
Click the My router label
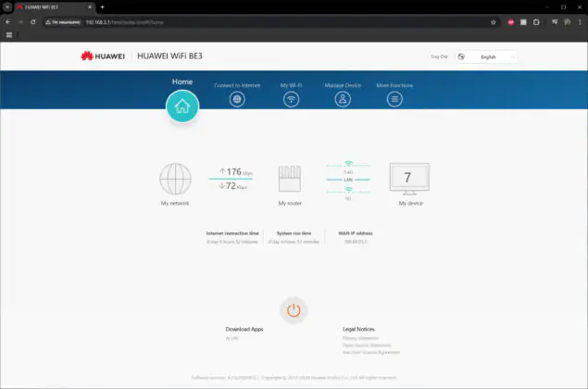pyautogui.click(x=290, y=204)
